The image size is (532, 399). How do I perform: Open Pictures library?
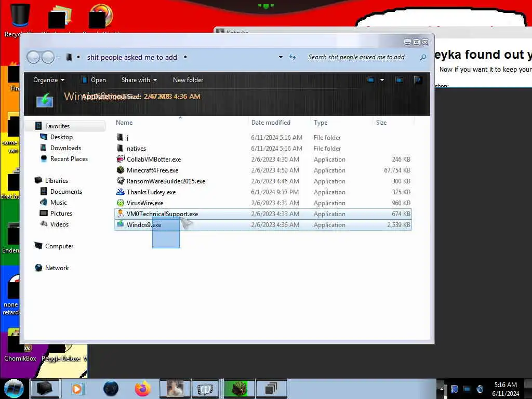[61, 213]
